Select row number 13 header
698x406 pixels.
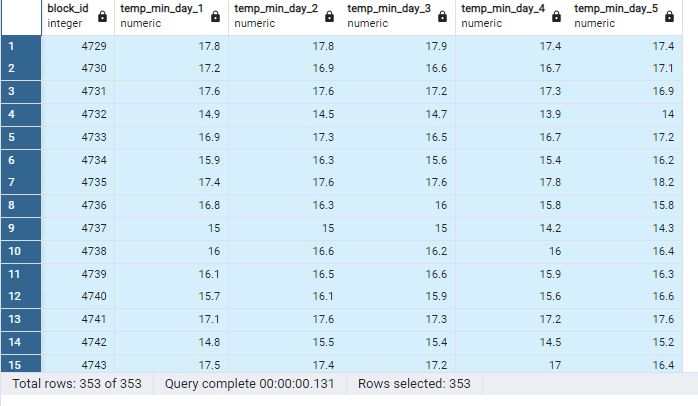point(21,320)
